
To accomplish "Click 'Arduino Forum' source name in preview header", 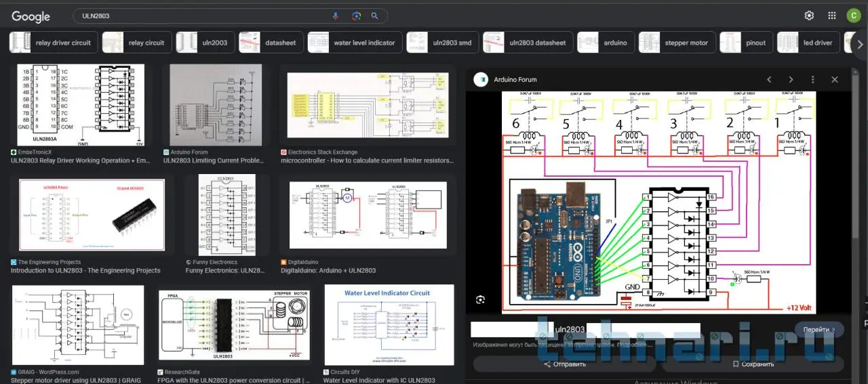I will [x=515, y=80].
